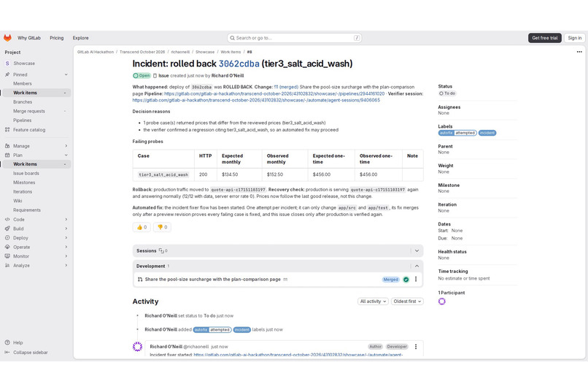Open the Pricing page

click(57, 38)
